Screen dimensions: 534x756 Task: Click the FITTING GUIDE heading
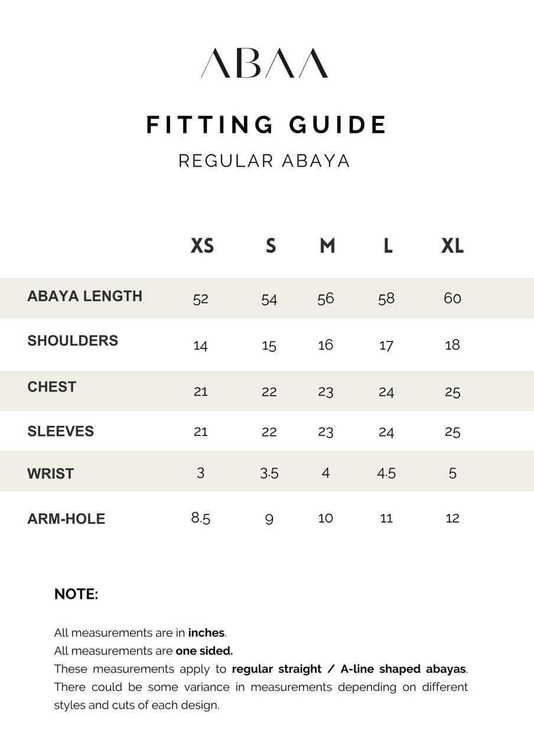[266, 125]
